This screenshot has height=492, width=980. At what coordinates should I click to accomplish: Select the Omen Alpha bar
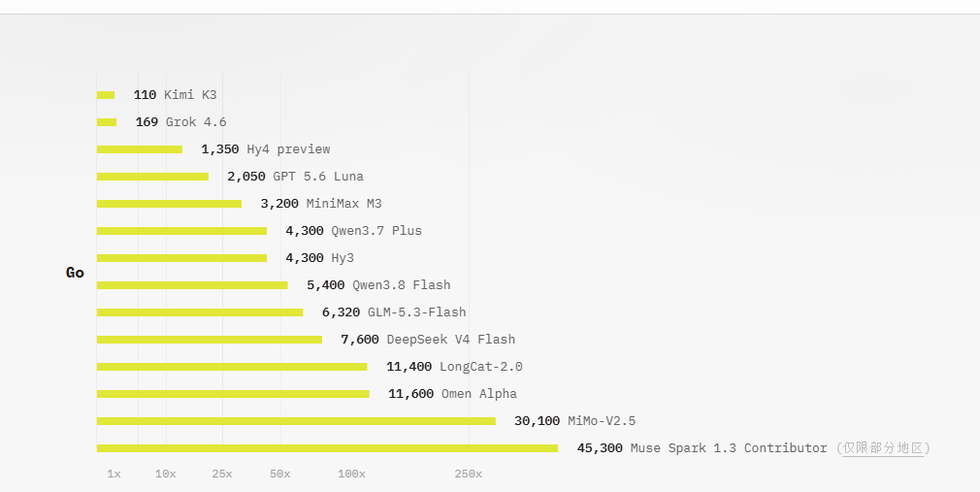233,394
